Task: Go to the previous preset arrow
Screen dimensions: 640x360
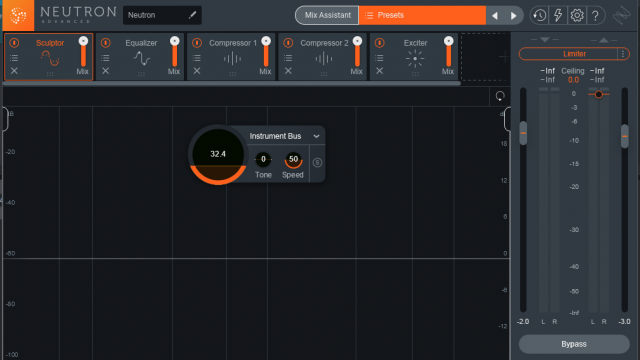Action: click(x=495, y=16)
